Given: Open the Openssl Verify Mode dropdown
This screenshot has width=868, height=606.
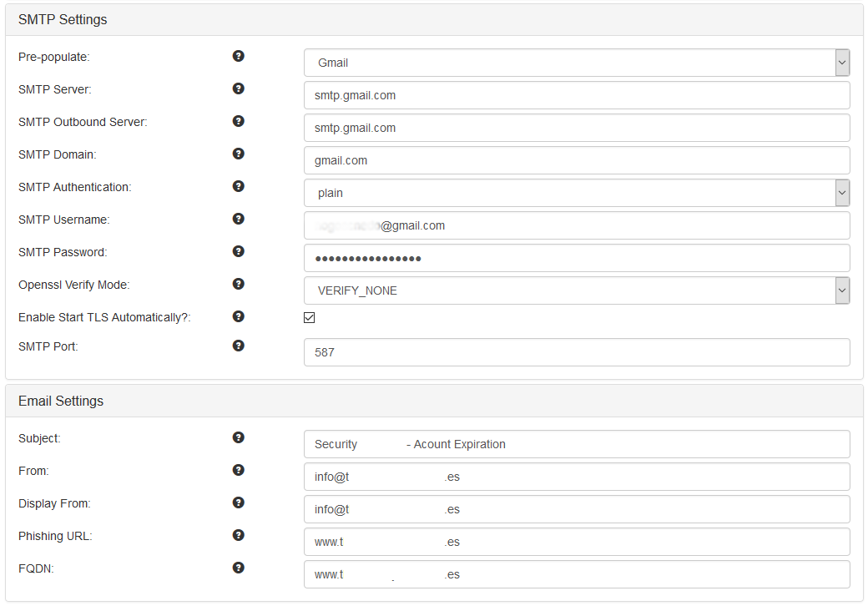Looking at the screenshot, I should [576, 291].
